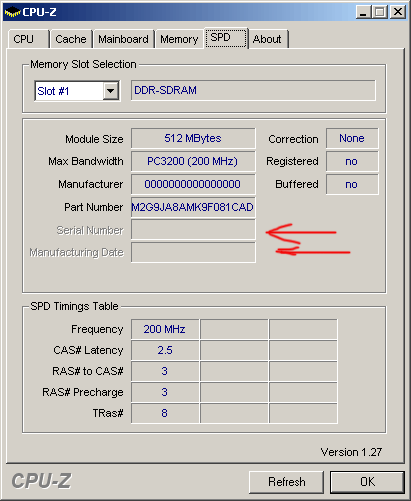The width and height of the screenshot is (411, 501).
Task: Show the About tab
Action: (268, 39)
